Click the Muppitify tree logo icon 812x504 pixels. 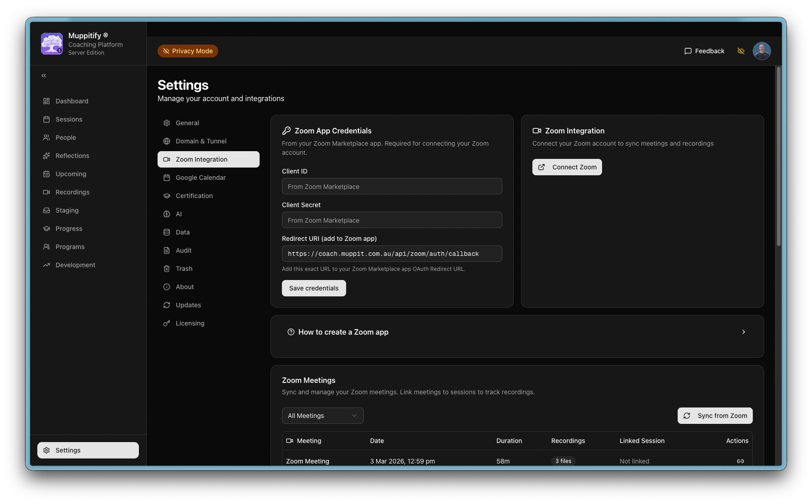[52, 44]
